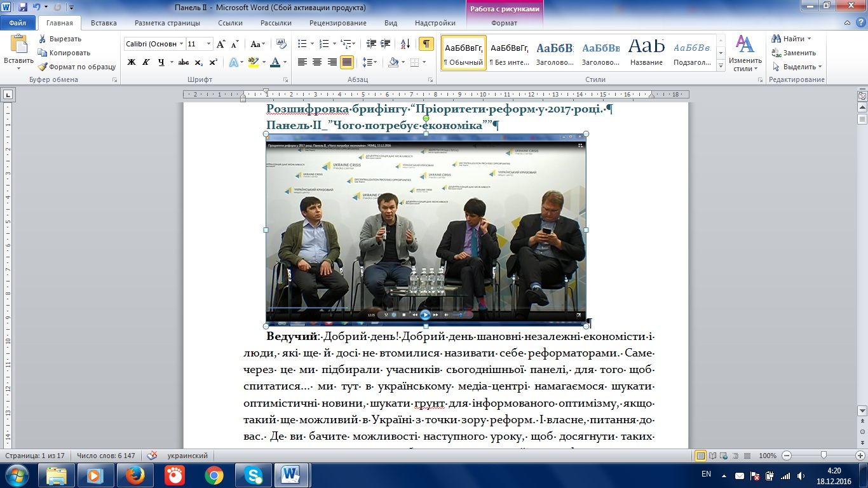This screenshot has width=868, height=488.
Task: Center align the text
Action: click(x=317, y=62)
